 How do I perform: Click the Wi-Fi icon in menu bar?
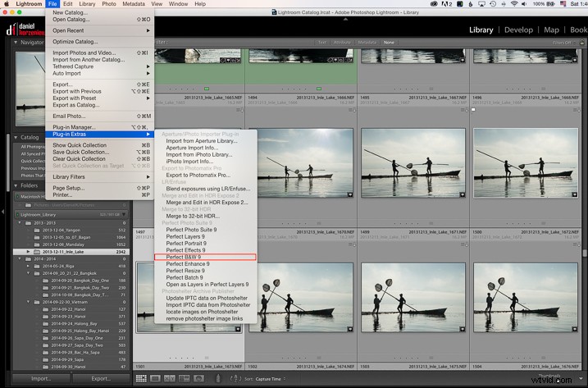(514, 4)
